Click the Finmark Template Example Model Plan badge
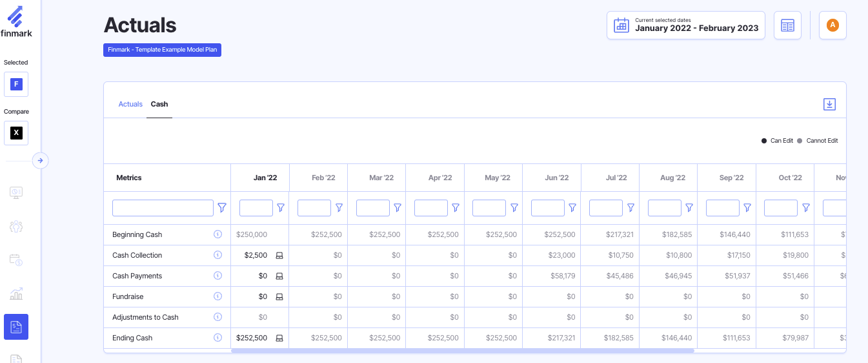The height and width of the screenshot is (363, 868). pyautogui.click(x=162, y=50)
